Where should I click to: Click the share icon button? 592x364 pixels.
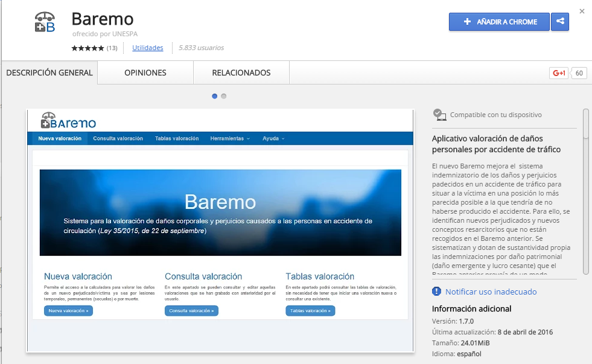pyautogui.click(x=560, y=22)
